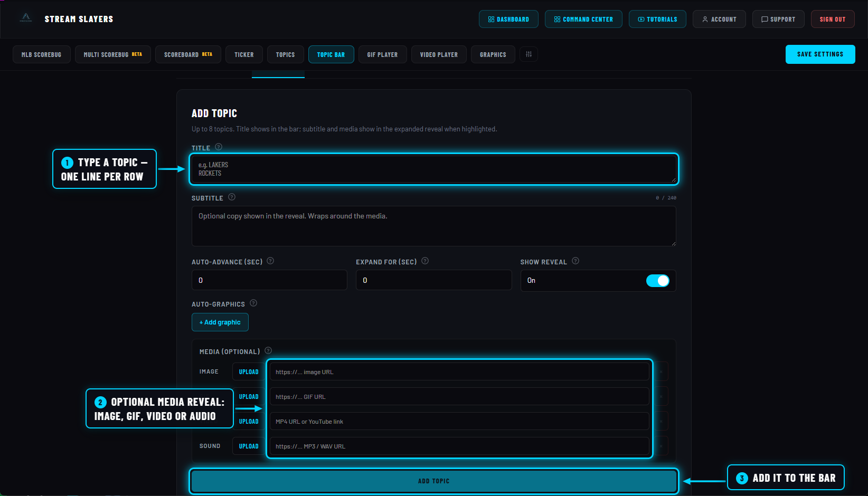This screenshot has width=868, height=496.
Task: Show the help icon for Auto-Advance (sec)
Action: coord(270,261)
